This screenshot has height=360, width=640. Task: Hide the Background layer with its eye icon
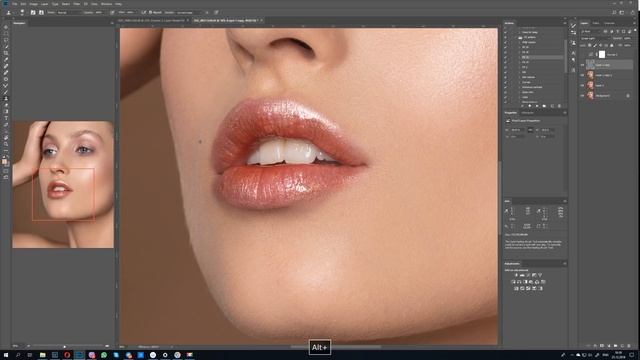pos(582,96)
